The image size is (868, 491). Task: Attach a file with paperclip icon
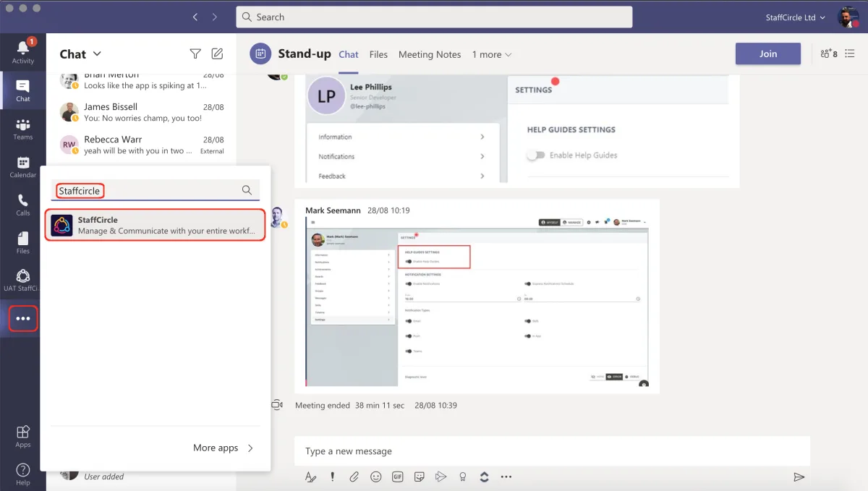pyautogui.click(x=354, y=477)
